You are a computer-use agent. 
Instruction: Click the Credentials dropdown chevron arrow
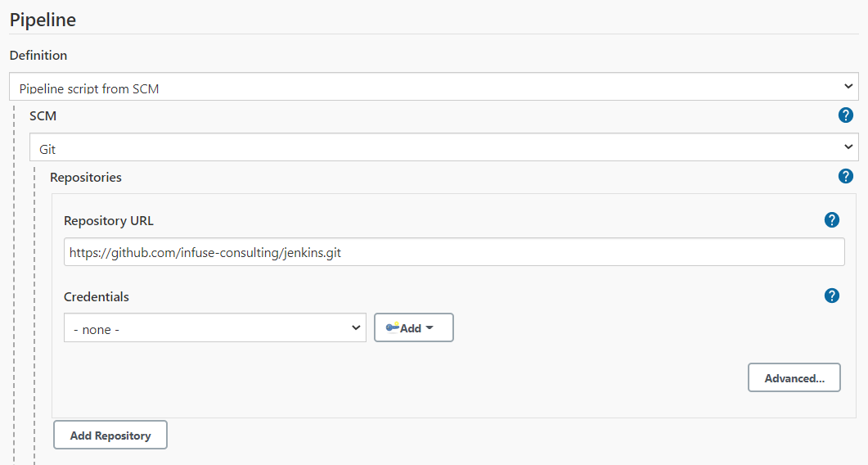355,327
